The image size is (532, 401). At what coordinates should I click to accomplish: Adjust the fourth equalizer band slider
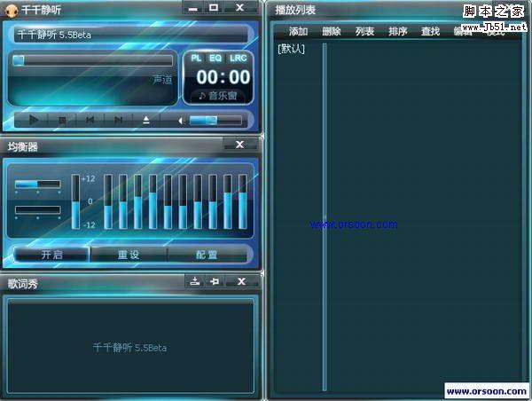tap(153, 201)
